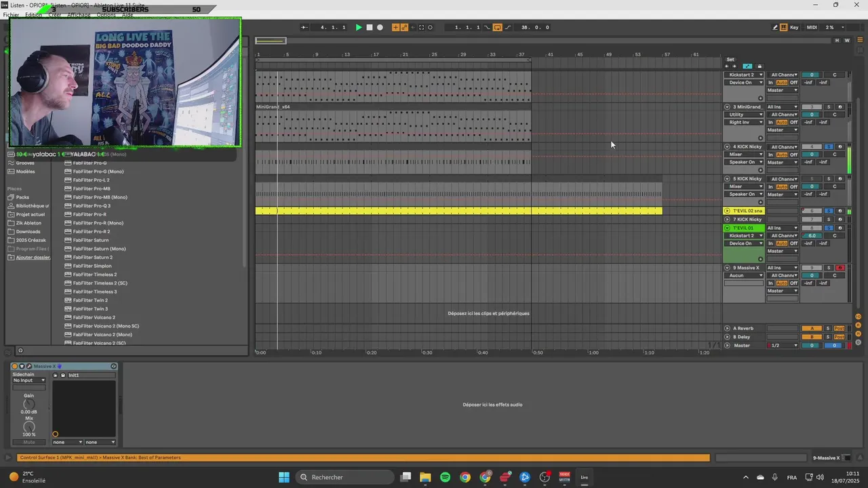Collapse the 3 MiniGrand track

727,106
